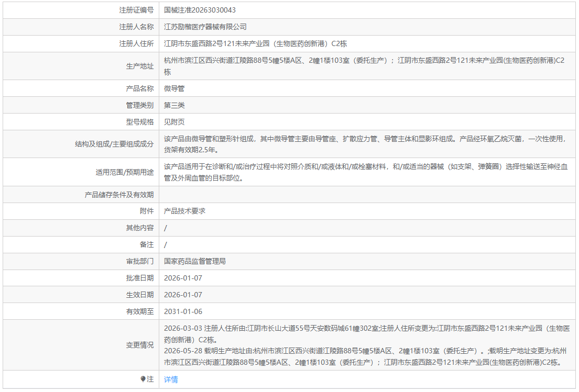Click the 2026-05-28 change record text
The height and width of the screenshot is (392, 579).
[365, 356]
